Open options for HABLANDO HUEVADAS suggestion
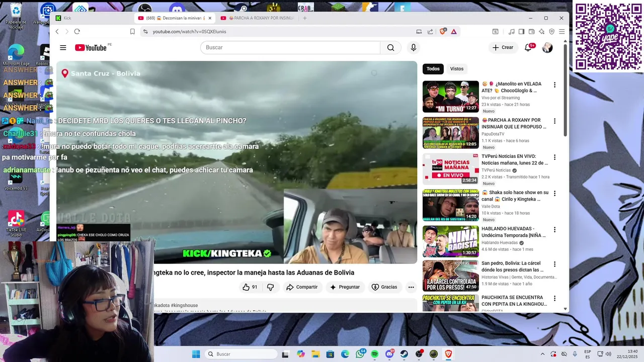The image size is (644, 362). tap(554, 230)
